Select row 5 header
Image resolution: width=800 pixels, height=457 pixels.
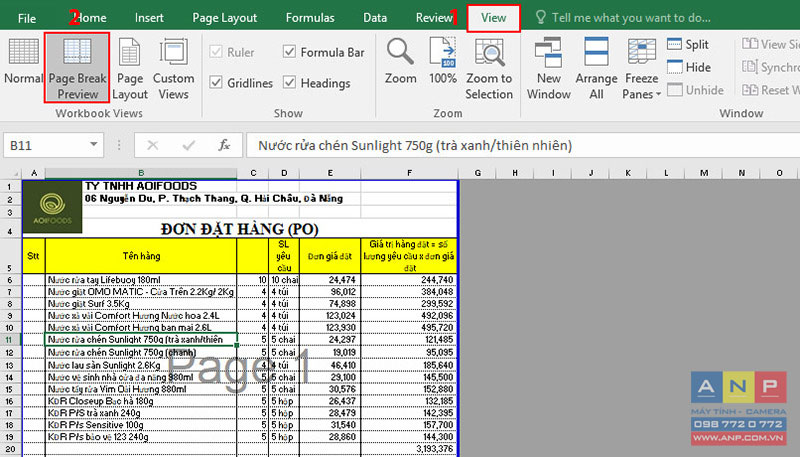click(x=10, y=256)
